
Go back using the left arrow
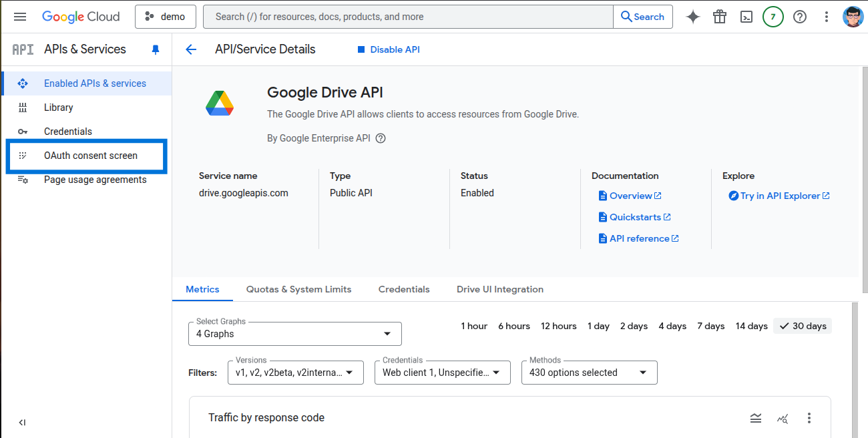pos(191,49)
